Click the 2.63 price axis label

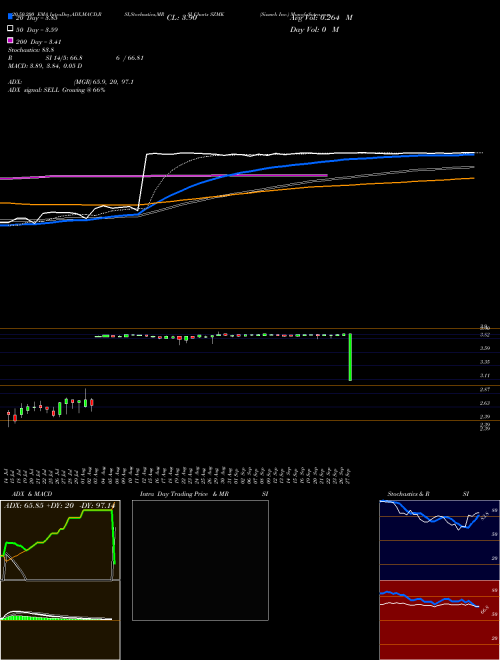point(484,403)
